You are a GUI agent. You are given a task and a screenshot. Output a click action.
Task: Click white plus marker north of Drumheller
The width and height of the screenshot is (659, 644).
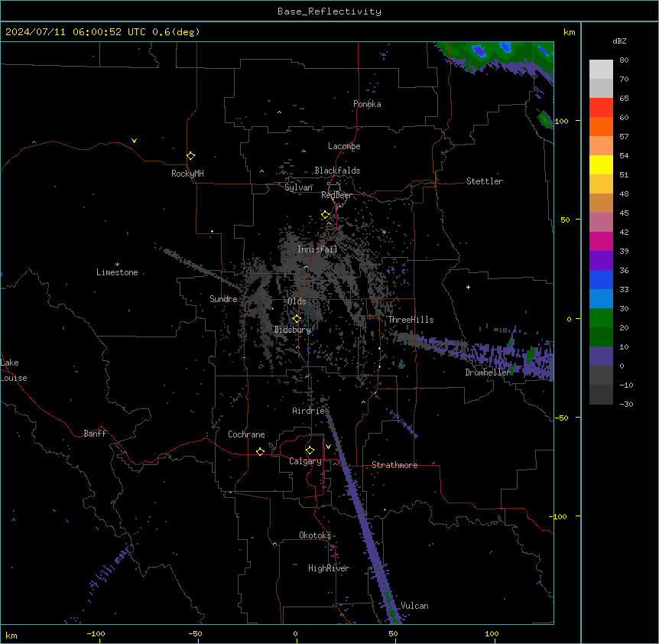point(468,287)
